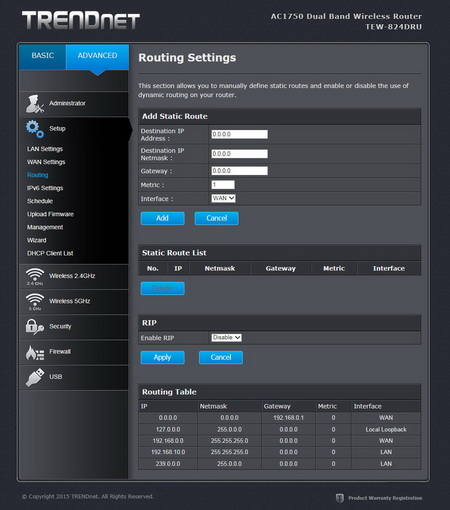Open the Interface WAN dropdown
The height and width of the screenshot is (510, 450).
[x=223, y=198]
